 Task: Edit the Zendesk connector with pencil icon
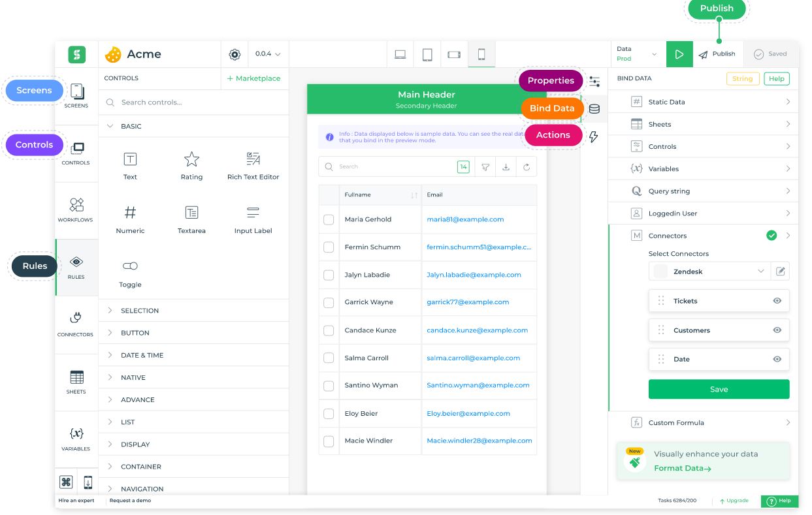(780, 272)
